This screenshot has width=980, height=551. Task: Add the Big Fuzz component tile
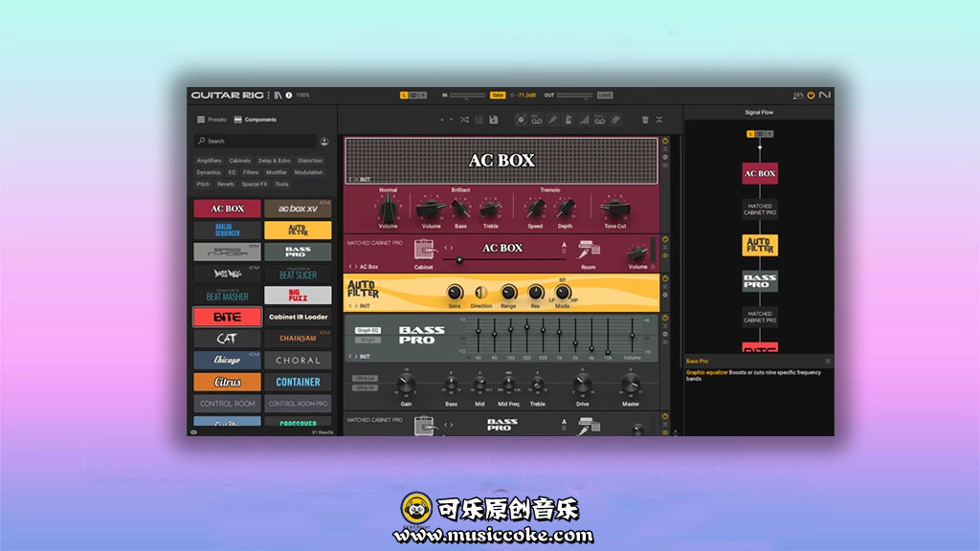299,296
